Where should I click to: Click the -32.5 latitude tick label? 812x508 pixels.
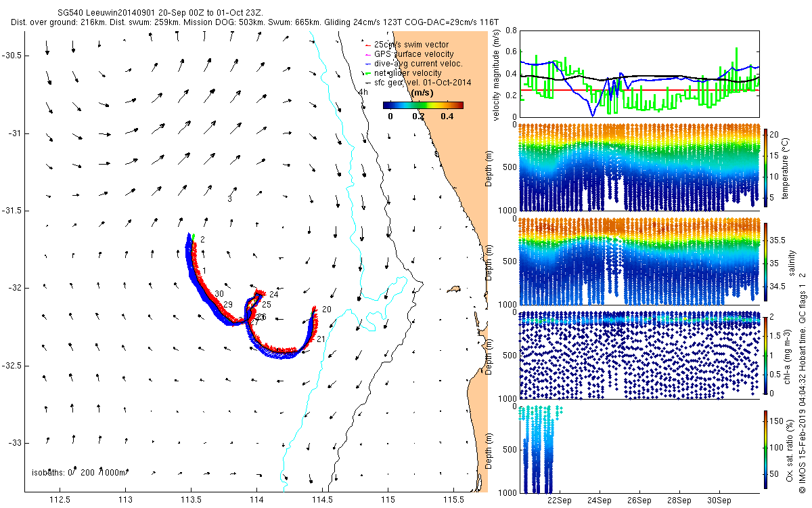[13, 365]
